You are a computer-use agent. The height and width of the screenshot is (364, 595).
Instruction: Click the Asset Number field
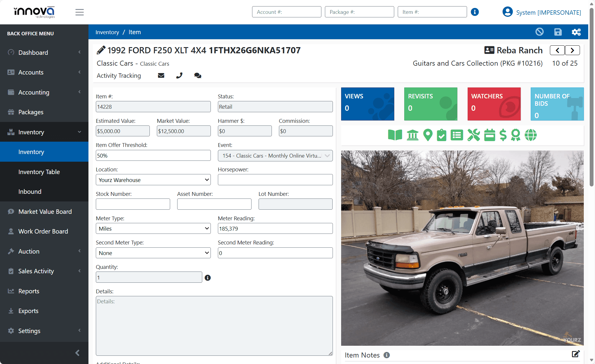click(x=214, y=204)
